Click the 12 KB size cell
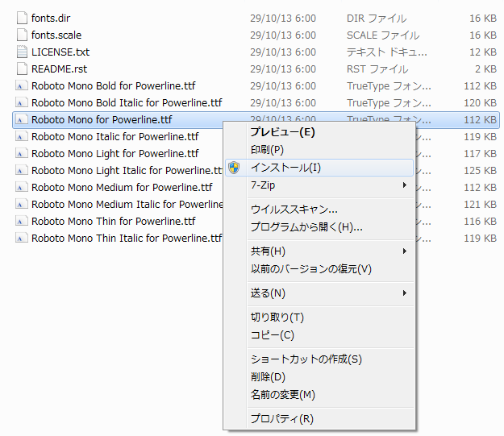The height and width of the screenshot is (436, 504). click(483, 52)
